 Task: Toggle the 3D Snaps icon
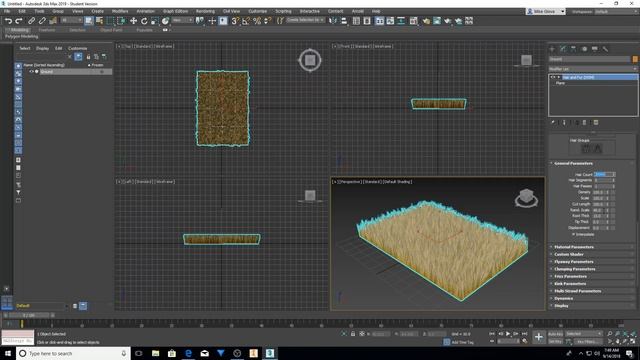[235, 21]
